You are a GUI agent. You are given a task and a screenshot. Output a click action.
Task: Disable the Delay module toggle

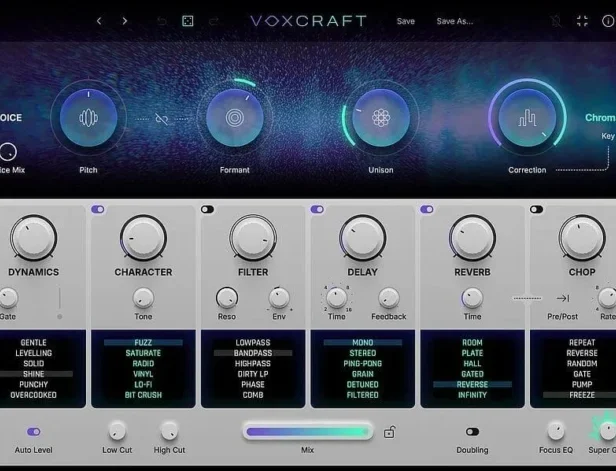click(x=317, y=209)
